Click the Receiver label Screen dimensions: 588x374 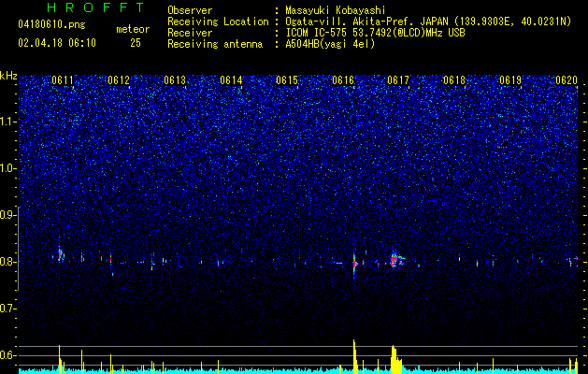190,33
